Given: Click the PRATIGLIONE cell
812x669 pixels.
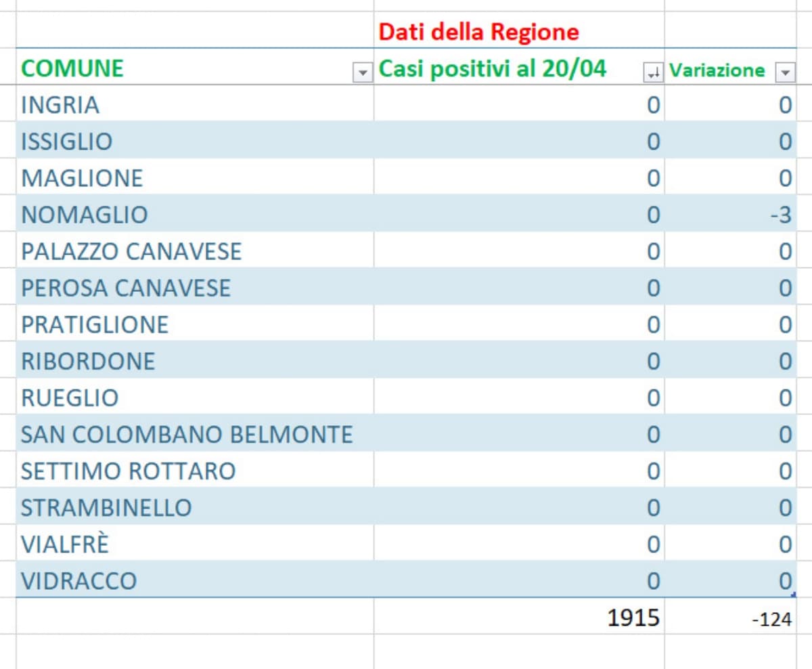Looking at the screenshot, I should [95, 324].
